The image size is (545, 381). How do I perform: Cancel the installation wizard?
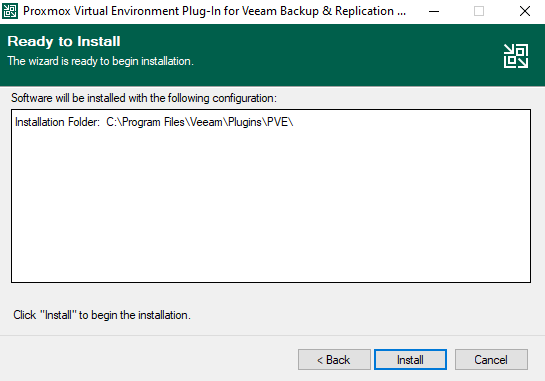tap(491, 359)
